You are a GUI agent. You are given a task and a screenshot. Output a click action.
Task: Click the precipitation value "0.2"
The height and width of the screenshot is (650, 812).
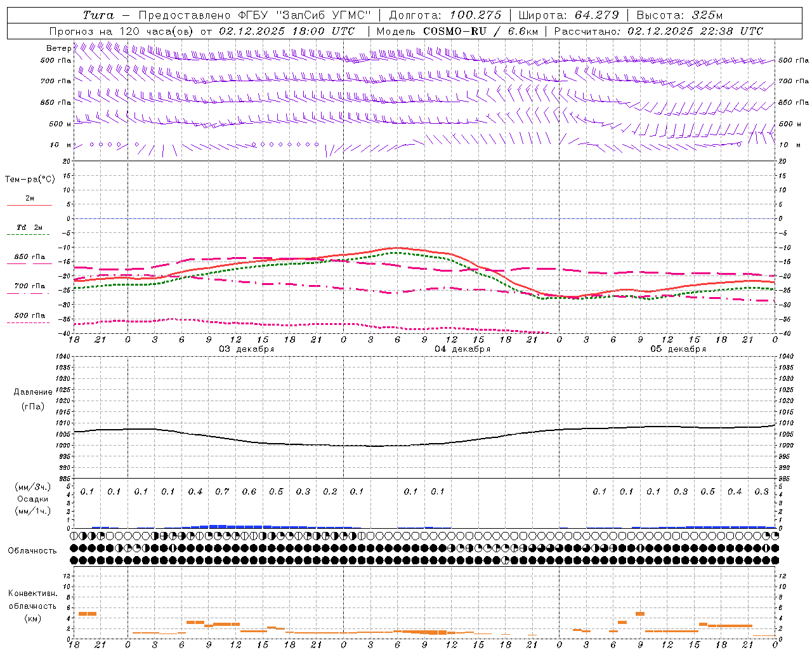[330, 492]
